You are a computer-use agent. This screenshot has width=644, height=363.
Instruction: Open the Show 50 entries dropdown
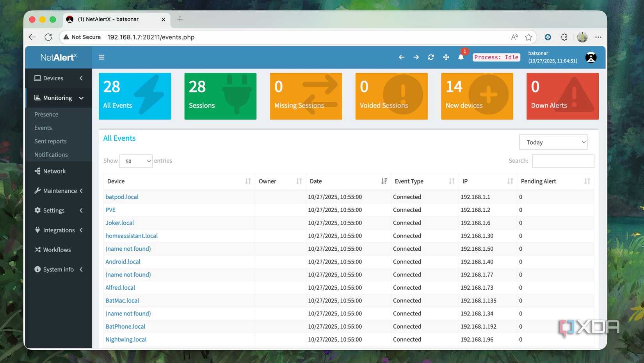coord(136,161)
